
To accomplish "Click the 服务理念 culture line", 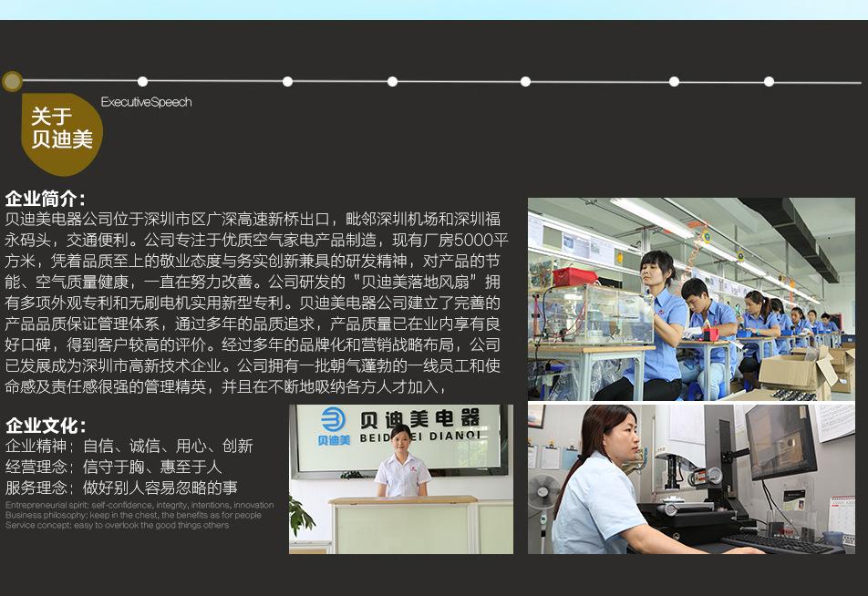I will [x=121, y=488].
